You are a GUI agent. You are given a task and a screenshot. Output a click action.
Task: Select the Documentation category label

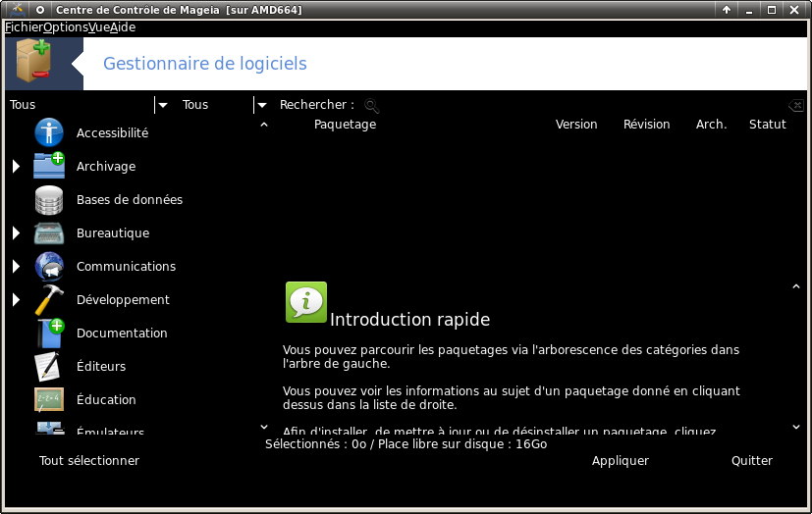[122, 333]
